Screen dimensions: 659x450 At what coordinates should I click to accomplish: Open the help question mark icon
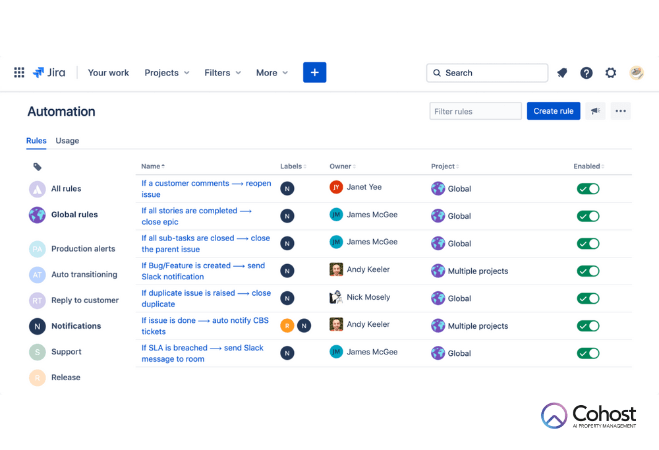(x=586, y=73)
